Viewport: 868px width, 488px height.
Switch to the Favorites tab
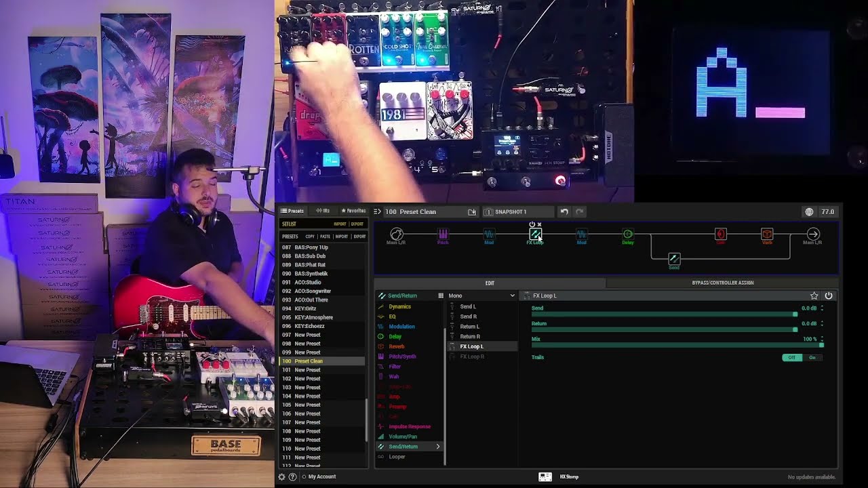[x=353, y=211]
